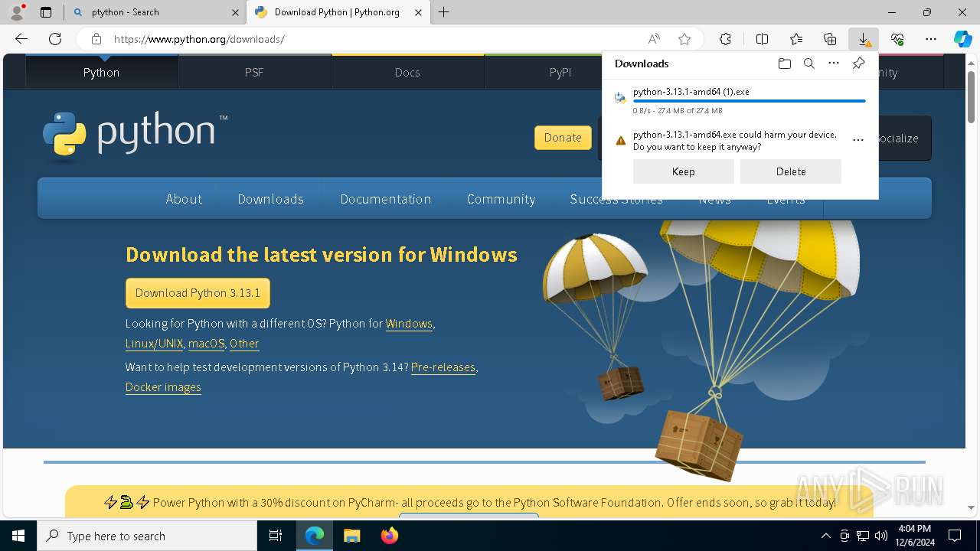Select the Python top navigation tab
Viewport: 980px width, 551px height.
[102, 72]
